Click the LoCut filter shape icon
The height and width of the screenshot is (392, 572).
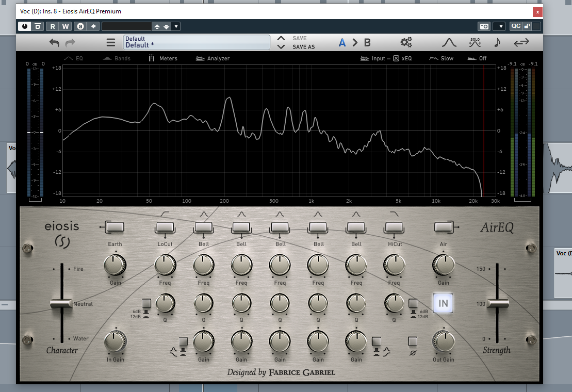(x=165, y=214)
